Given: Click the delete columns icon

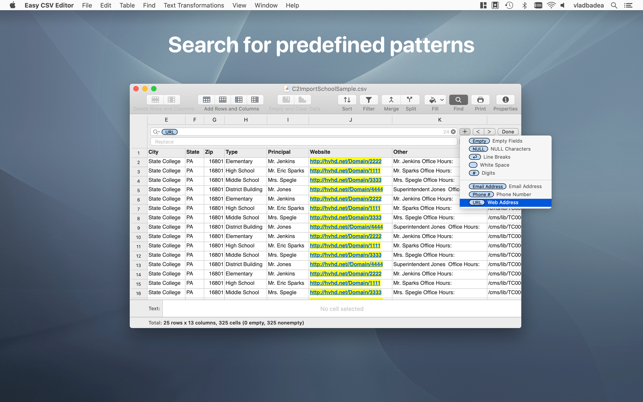Looking at the screenshot, I should tap(171, 100).
